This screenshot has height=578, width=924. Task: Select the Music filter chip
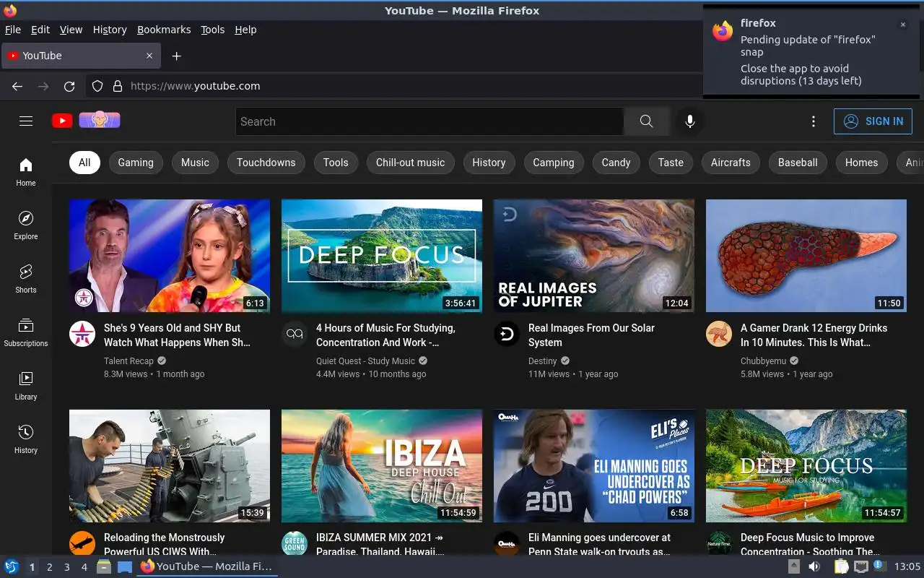[195, 163]
